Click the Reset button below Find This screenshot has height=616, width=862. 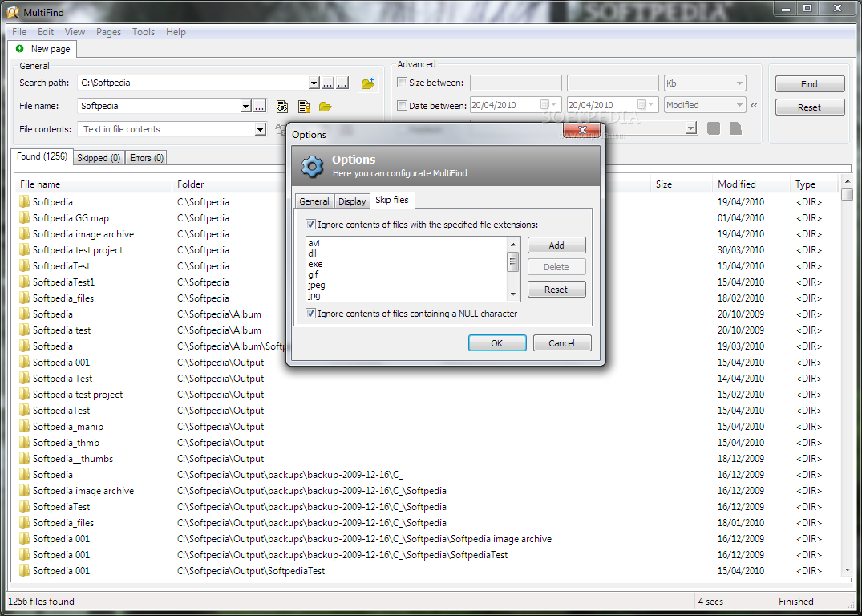pos(809,107)
